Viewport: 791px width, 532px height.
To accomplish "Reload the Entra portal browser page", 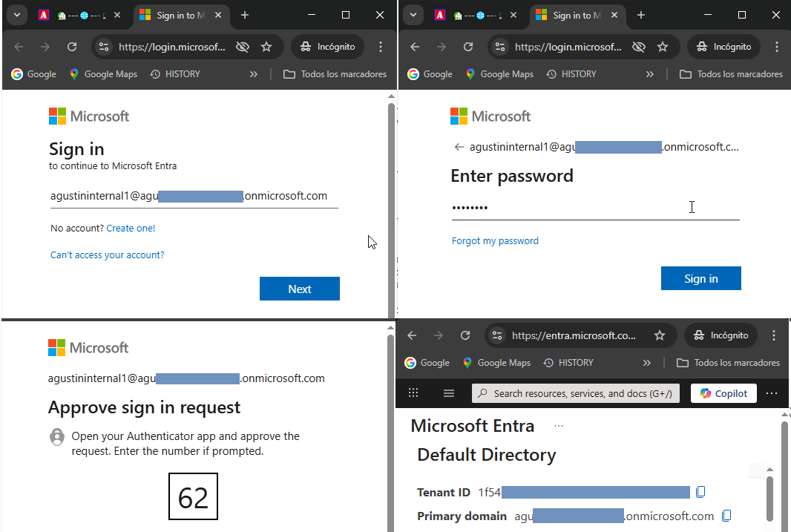I will coord(465,335).
